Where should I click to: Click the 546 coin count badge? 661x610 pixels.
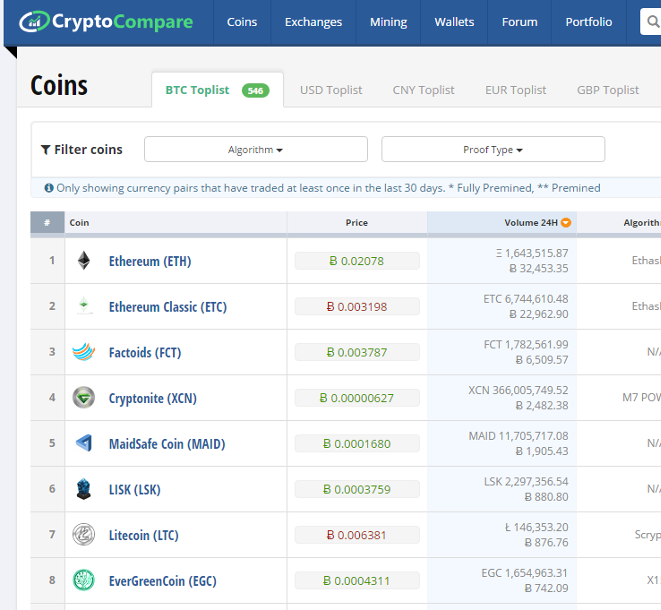(x=255, y=91)
